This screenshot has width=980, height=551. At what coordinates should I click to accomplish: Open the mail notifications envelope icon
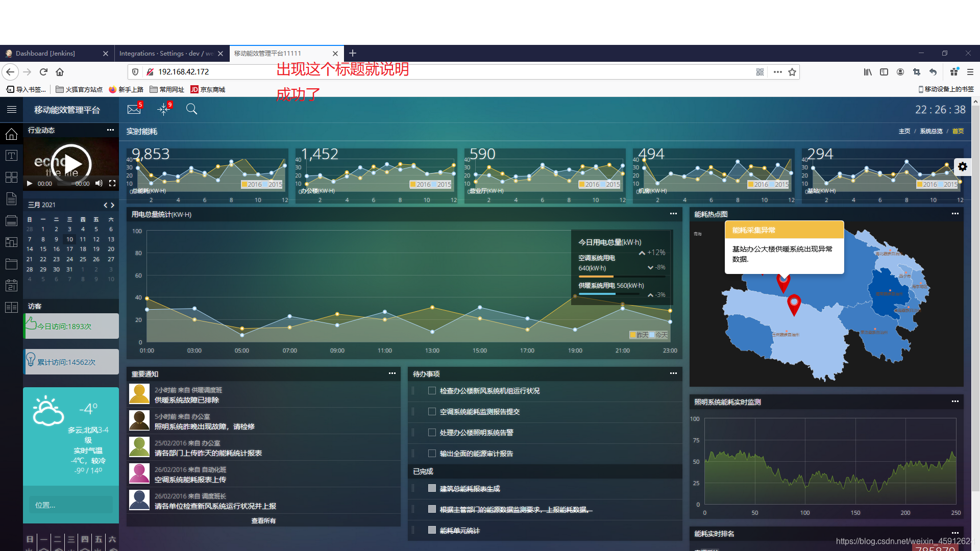pyautogui.click(x=134, y=109)
